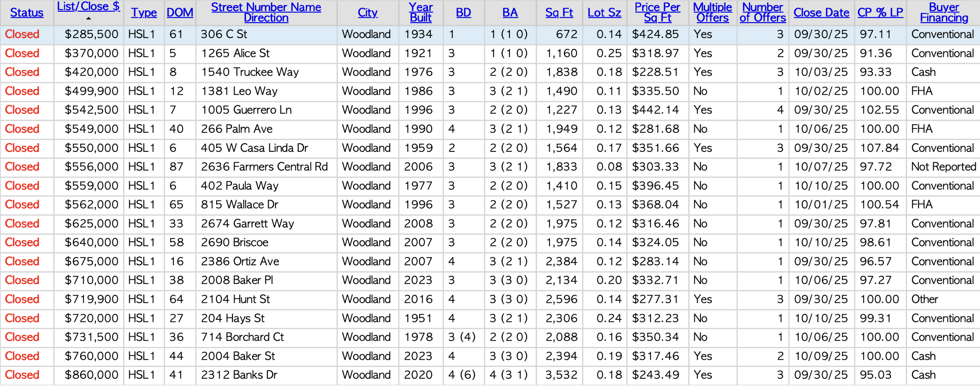The width and height of the screenshot is (980, 386).
Task: Sort listings by DOM column
Action: click(x=179, y=12)
